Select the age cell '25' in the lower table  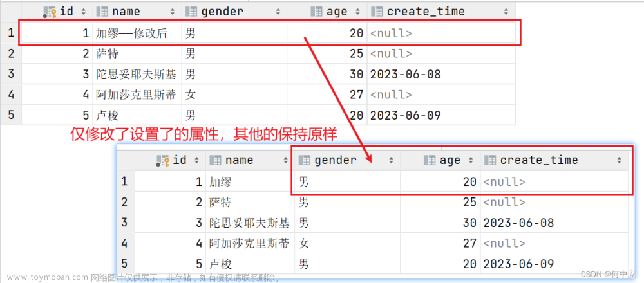click(x=440, y=202)
